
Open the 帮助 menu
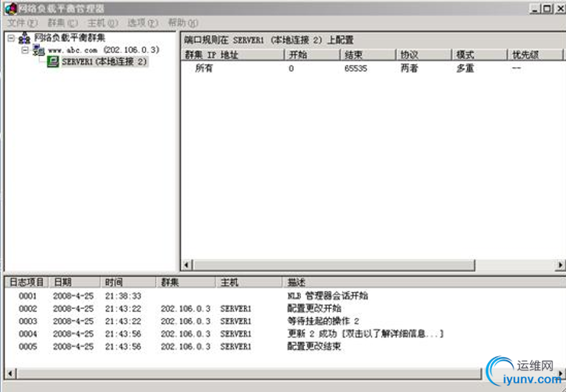click(x=182, y=23)
